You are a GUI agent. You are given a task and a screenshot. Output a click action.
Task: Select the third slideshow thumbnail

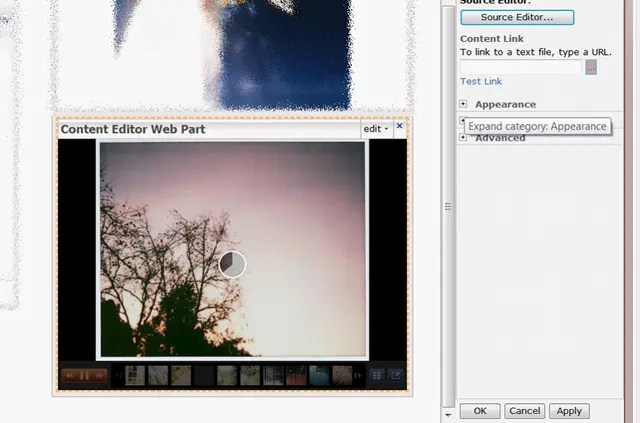[181, 375]
